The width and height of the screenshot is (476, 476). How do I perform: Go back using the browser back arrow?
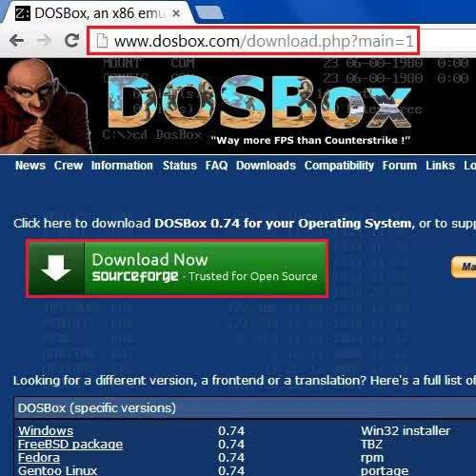click(16, 41)
